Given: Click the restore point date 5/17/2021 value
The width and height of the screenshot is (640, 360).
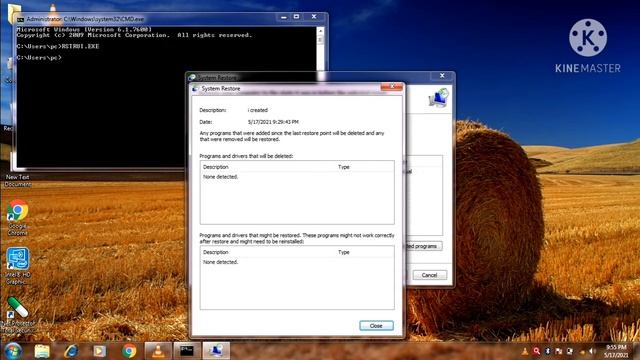Looking at the screenshot, I should tap(273, 122).
